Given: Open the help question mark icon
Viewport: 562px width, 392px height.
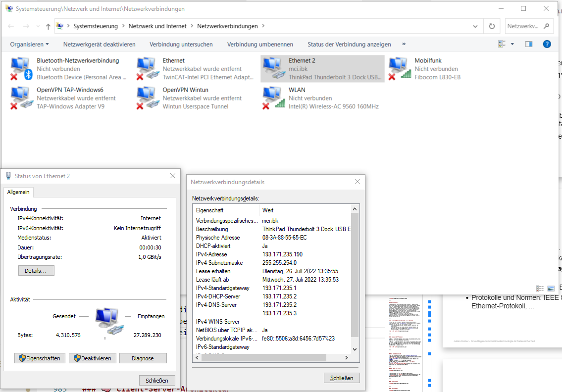Looking at the screenshot, I should [x=547, y=44].
